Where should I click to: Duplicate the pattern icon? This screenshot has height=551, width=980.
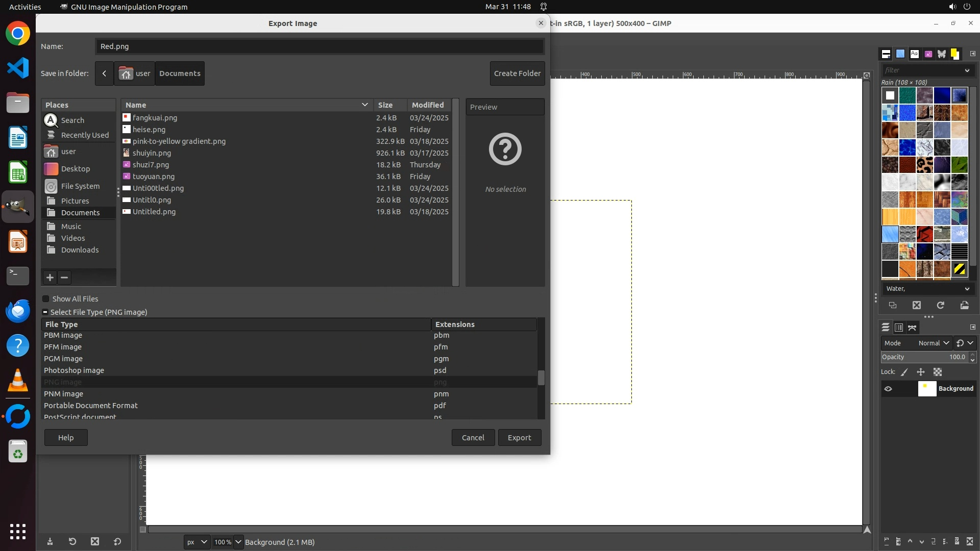point(893,305)
